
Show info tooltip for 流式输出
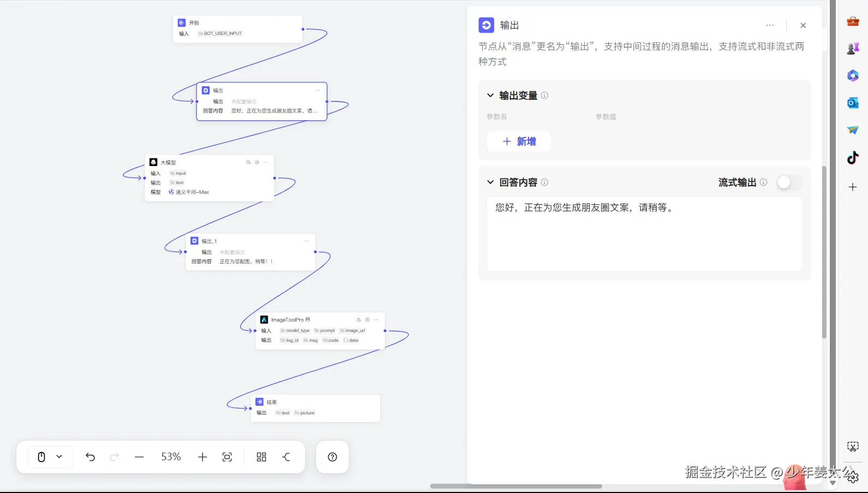tap(763, 182)
